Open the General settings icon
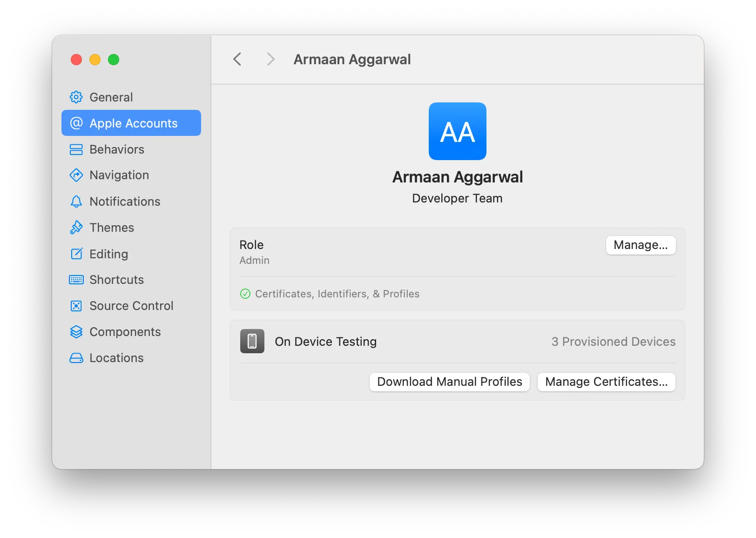Image resolution: width=756 pixels, height=538 pixels. click(76, 97)
